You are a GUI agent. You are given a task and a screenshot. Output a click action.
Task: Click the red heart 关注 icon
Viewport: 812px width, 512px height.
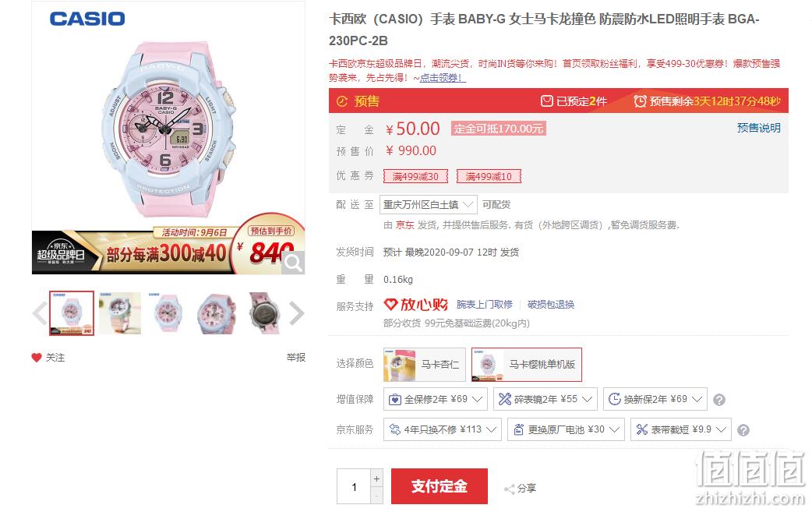[x=37, y=358]
